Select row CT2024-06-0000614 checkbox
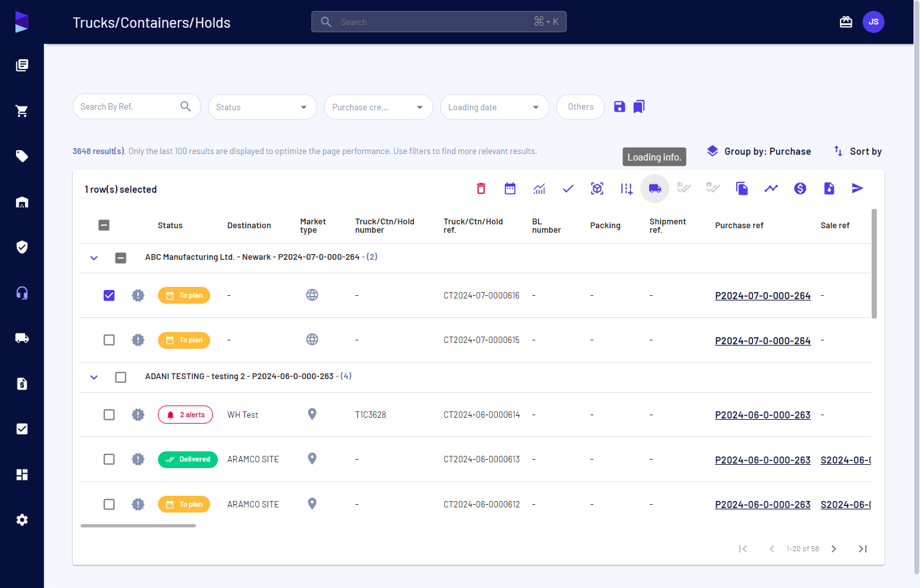 (x=109, y=415)
